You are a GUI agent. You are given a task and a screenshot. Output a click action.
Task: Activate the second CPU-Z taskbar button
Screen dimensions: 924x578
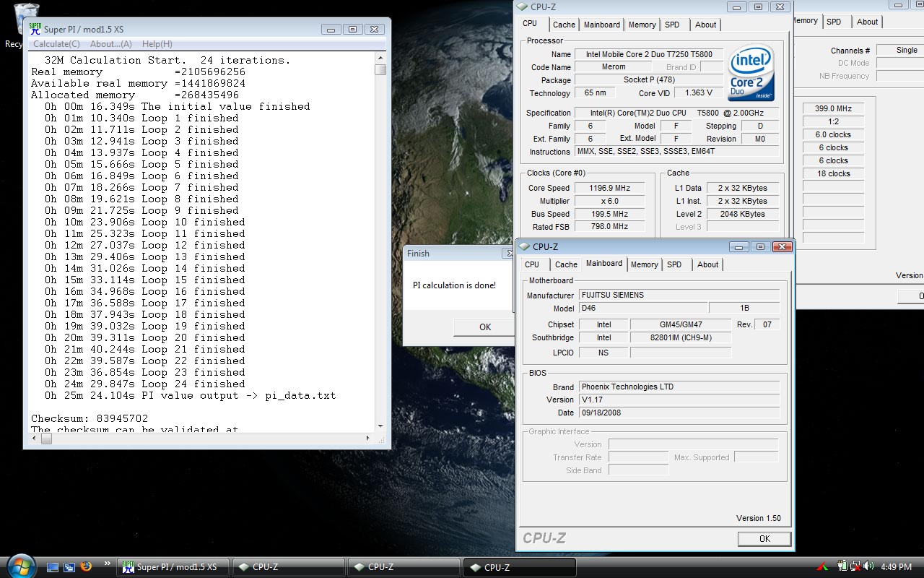pos(404,567)
